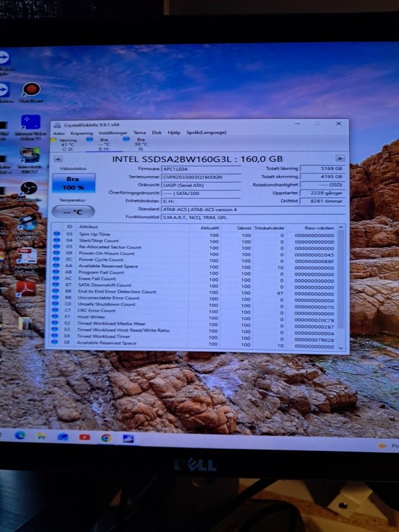Select next disk with right arrow button
Viewport: 399px width, 532px height.
(x=340, y=158)
